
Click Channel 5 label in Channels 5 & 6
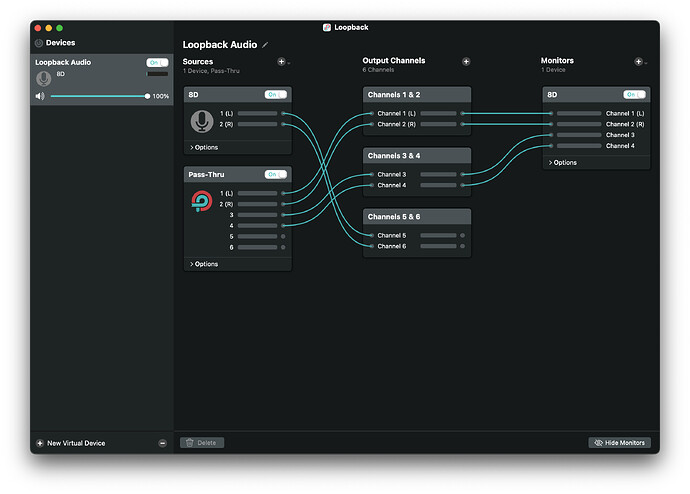coord(392,235)
